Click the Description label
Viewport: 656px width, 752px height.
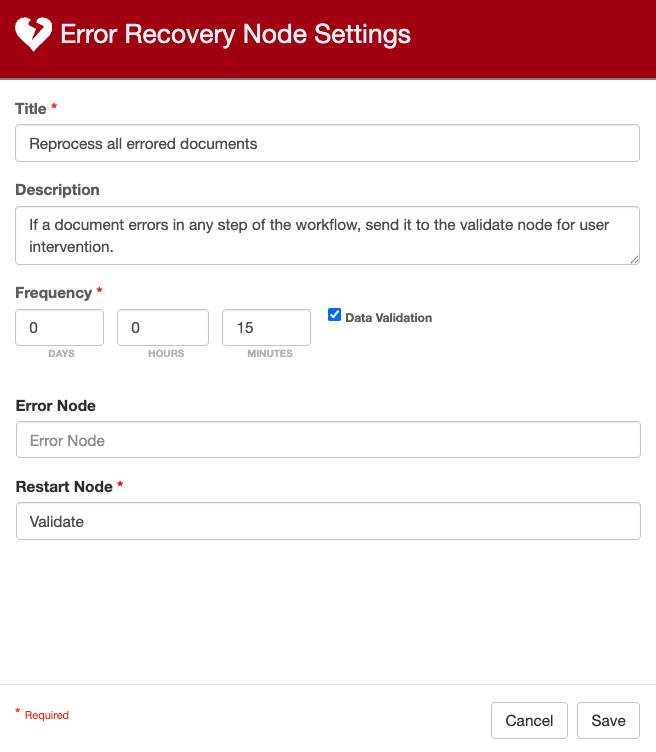tap(57, 190)
